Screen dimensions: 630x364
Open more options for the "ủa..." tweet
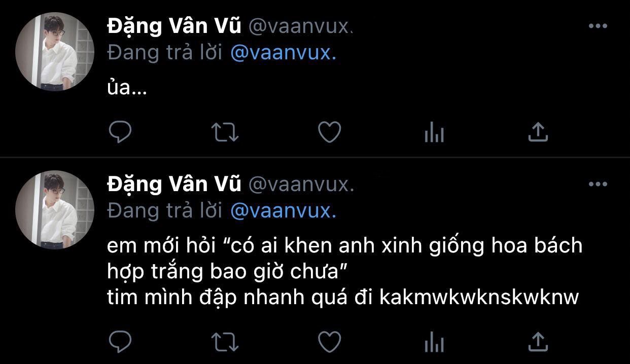598,26
